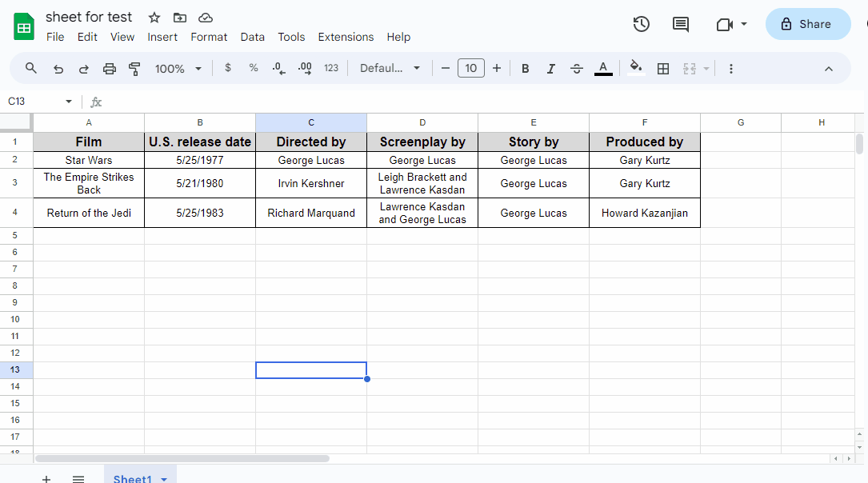Select row 13 header
Screen dimensions: 868x483
(16, 369)
